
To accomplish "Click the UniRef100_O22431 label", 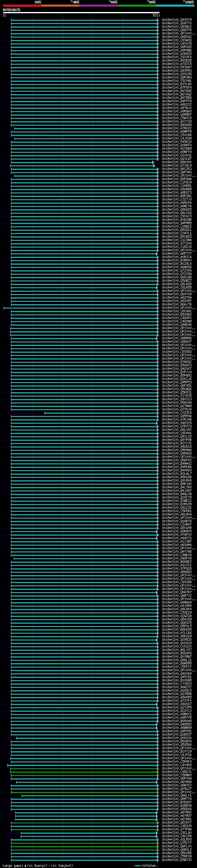I will [x=177, y=155].
